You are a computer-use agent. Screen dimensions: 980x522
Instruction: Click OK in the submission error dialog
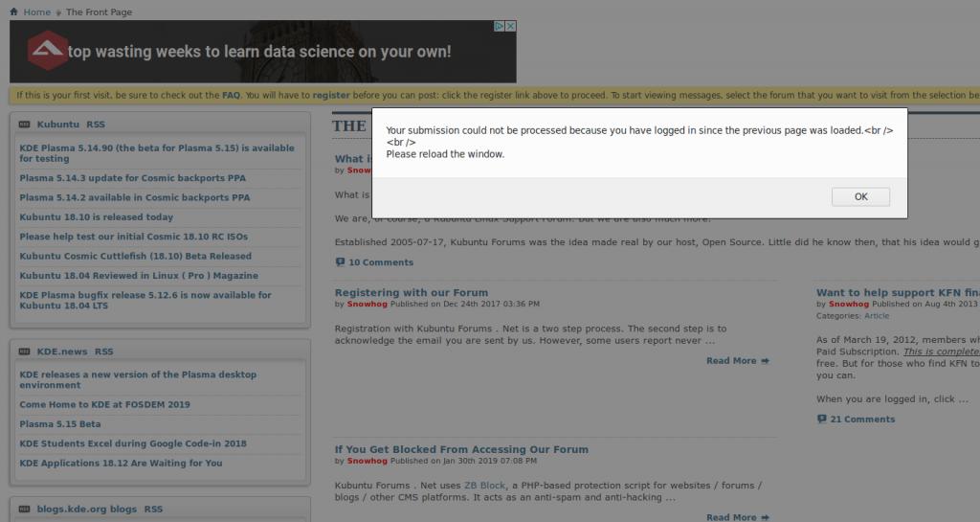(860, 196)
